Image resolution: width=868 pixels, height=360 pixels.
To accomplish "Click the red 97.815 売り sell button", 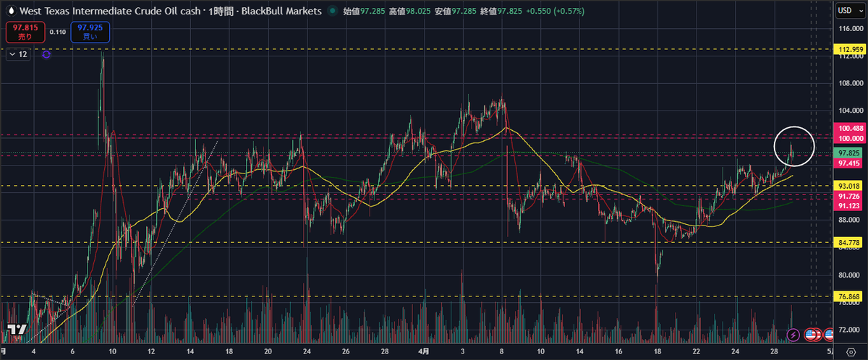I will pos(25,32).
